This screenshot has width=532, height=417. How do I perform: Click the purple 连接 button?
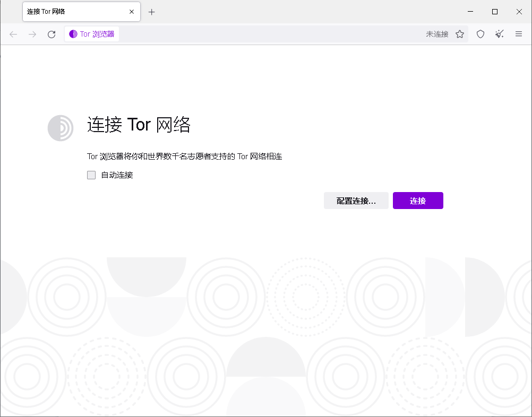pos(418,201)
